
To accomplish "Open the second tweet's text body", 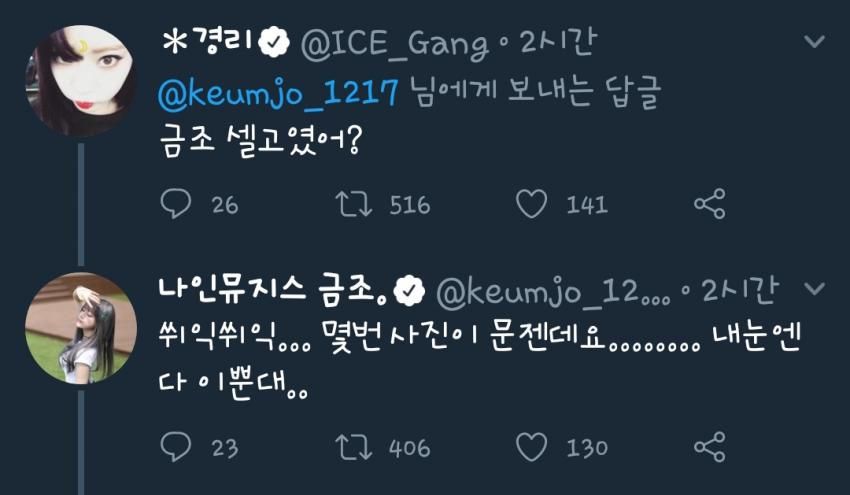I will tap(480, 361).
